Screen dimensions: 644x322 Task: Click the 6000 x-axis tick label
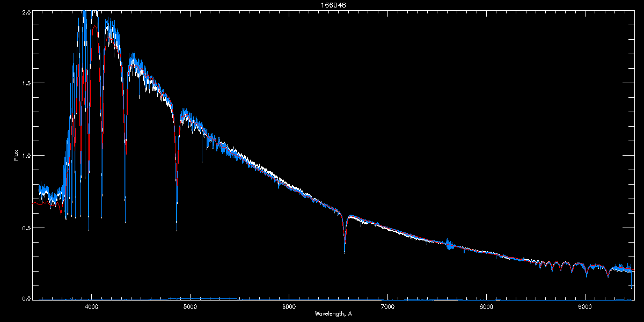point(289,306)
